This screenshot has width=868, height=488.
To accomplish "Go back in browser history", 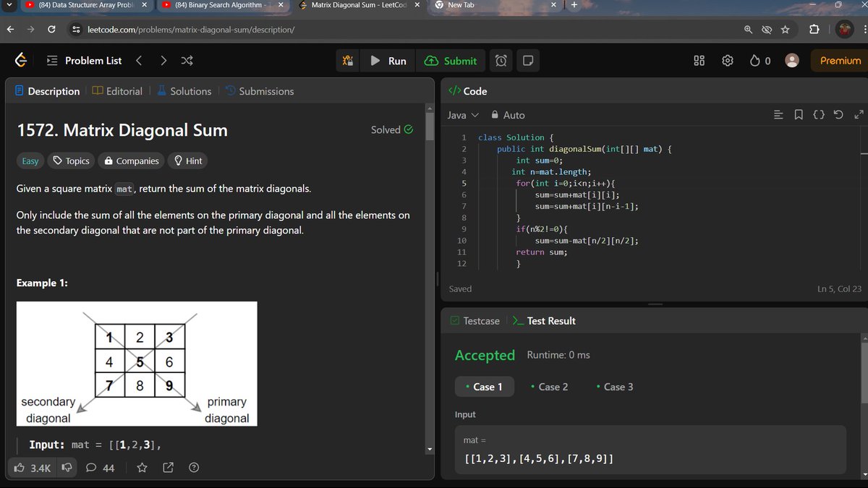I will click(x=10, y=30).
